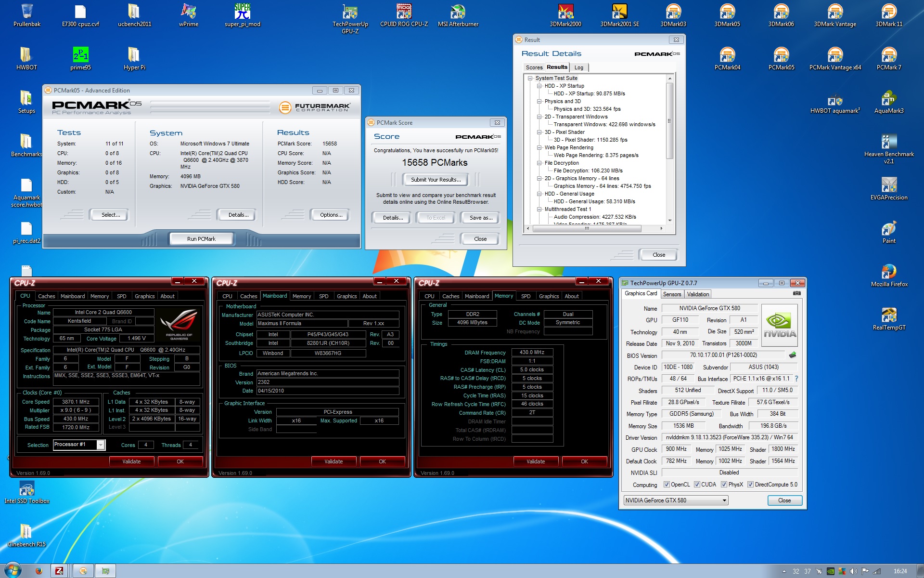924x578 pixels.
Task: Click Options button under Results
Action: (331, 215)
